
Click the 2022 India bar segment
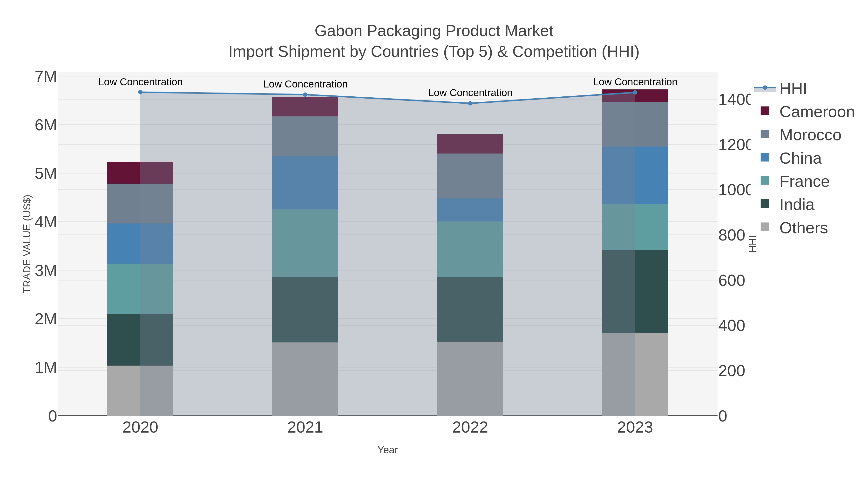[470, 310]
